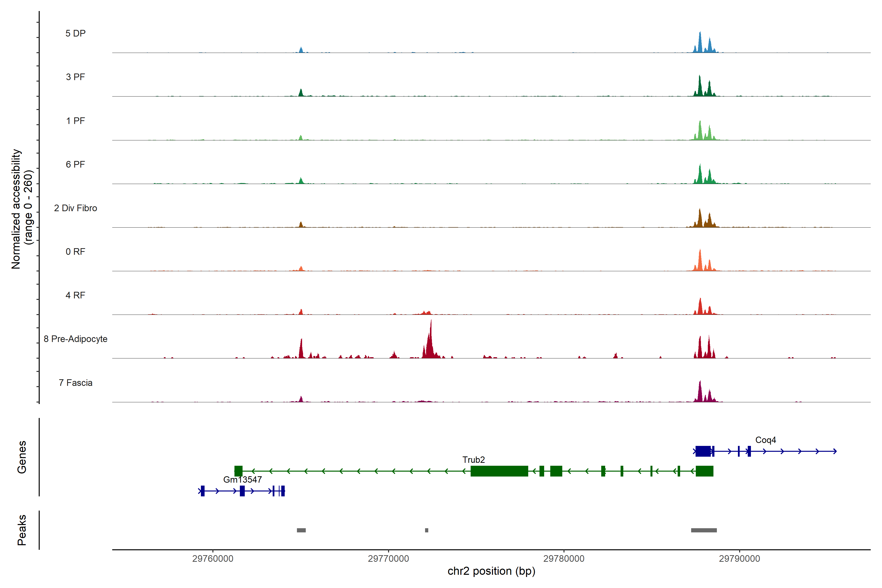Screen dimensions: 882x588
Task: Click the Peaks panel label
Action: (22, 530)
